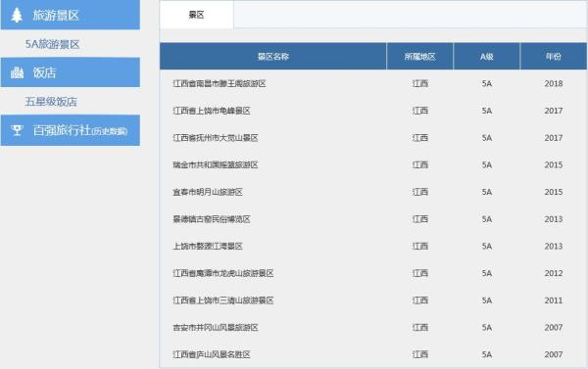Select 瑞金市共和国摇篮旅游区 row name
Viewport: 588px width, 369px height.
click(216, 164)
